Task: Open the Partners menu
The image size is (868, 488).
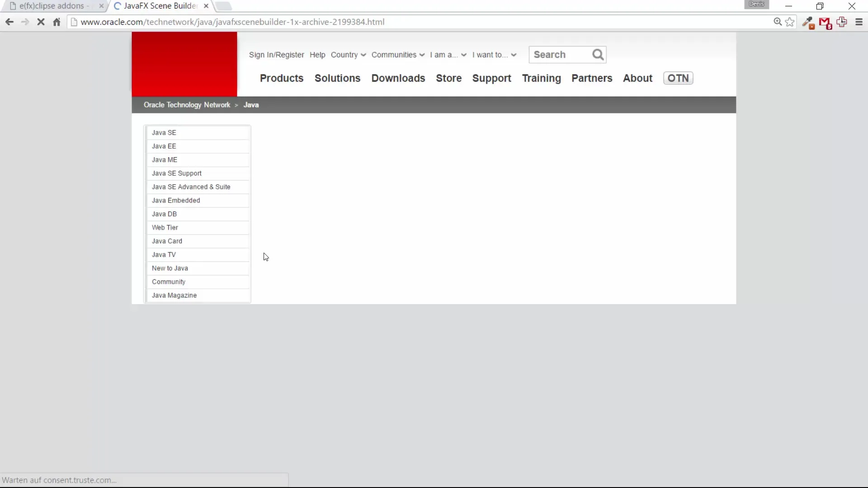Action: click(592, 78)
